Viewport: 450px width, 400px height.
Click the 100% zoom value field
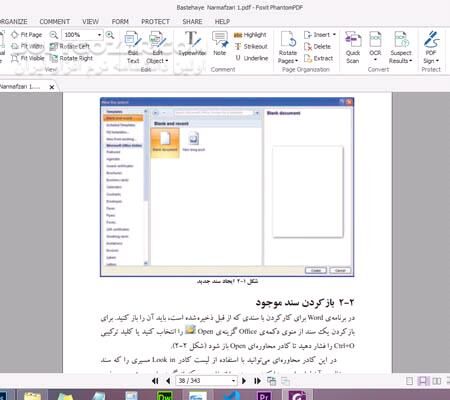tap(79, 35)
